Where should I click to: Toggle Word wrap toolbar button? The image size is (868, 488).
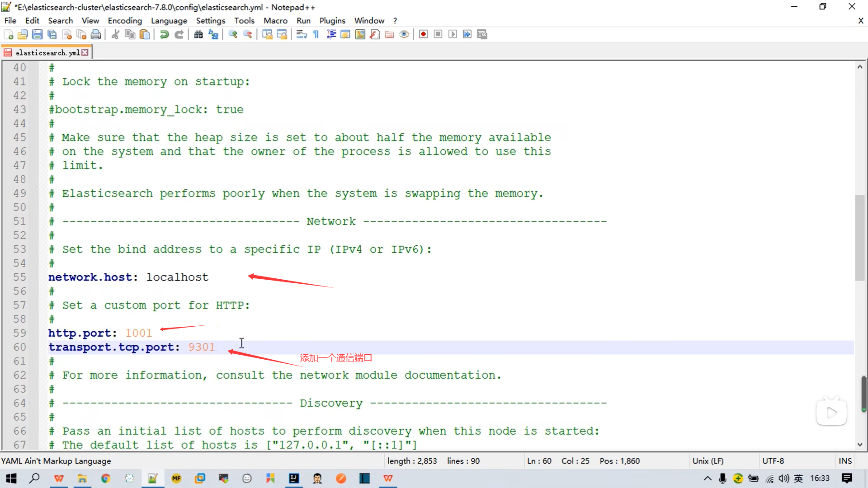[x=302, y=34]
